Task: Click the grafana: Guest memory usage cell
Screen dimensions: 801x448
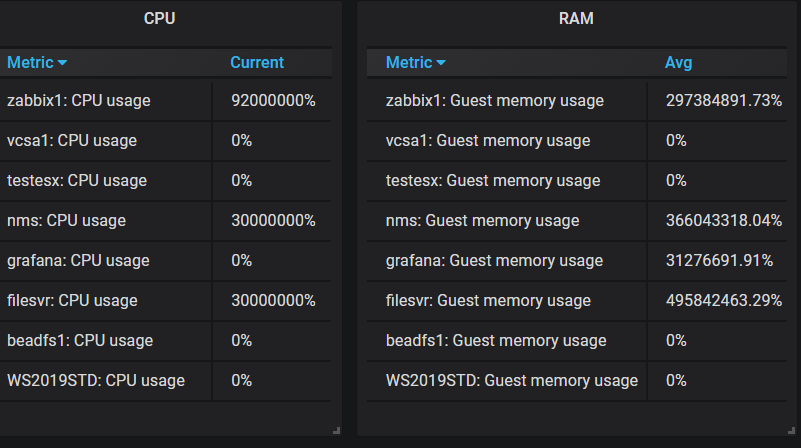Action: click(495, 261)
